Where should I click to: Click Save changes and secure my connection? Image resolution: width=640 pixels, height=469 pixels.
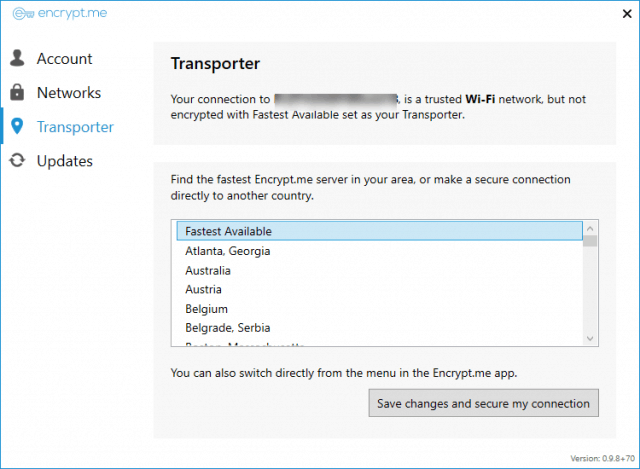[x=484, y=403]
